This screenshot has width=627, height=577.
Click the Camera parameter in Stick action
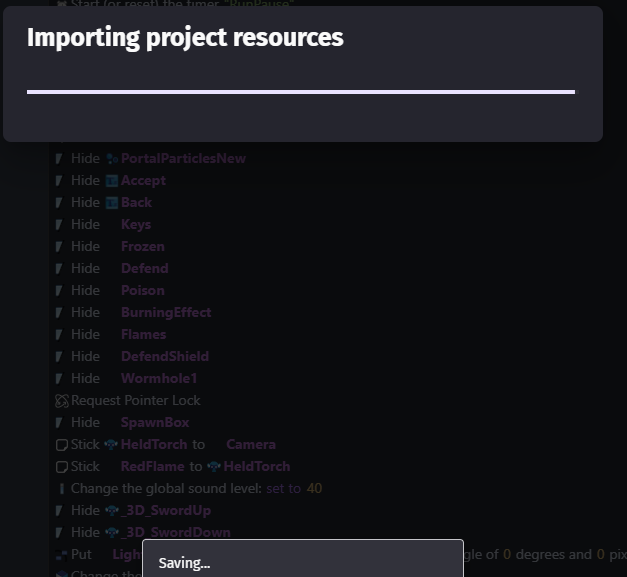pyautogui.click(x=250, y=444)
